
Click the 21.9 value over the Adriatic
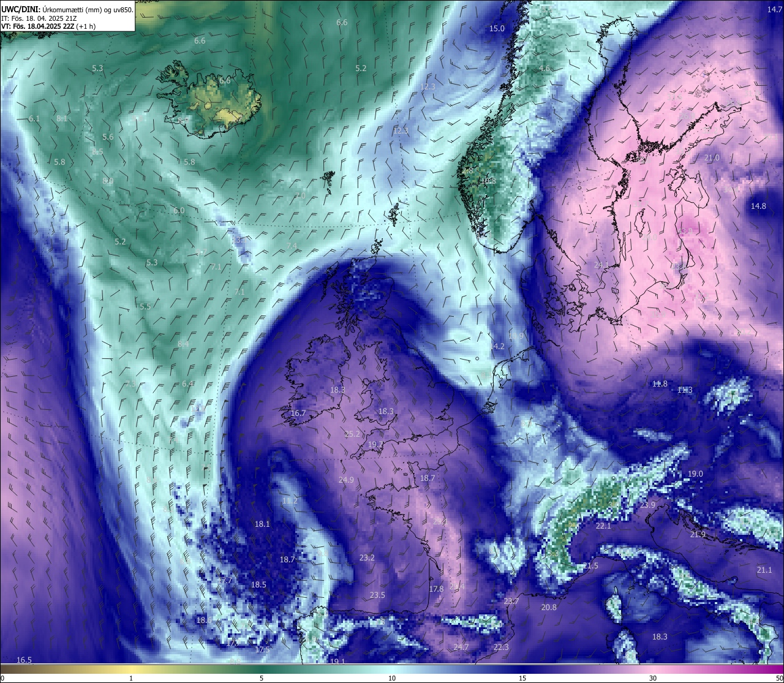698,535
